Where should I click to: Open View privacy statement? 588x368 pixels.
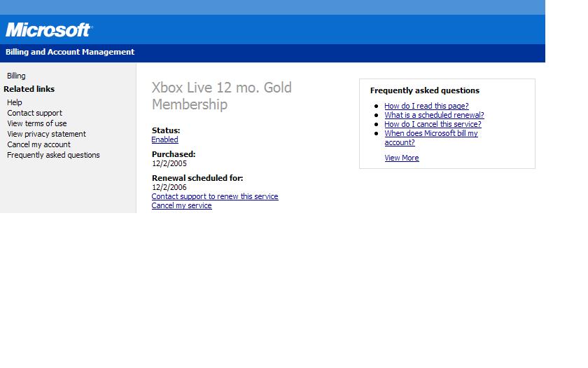click(46, 134)
